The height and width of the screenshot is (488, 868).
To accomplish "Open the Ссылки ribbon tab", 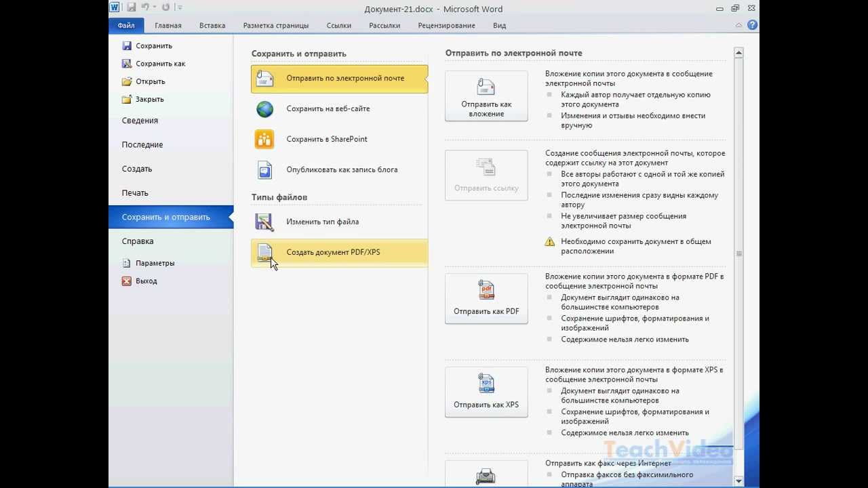I will 338,26.
